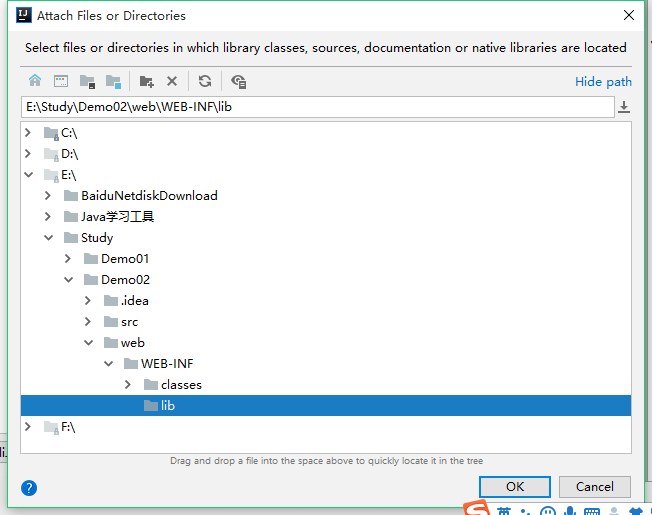
Task: Expand the Java学习工具 folder
Action: 48,217
